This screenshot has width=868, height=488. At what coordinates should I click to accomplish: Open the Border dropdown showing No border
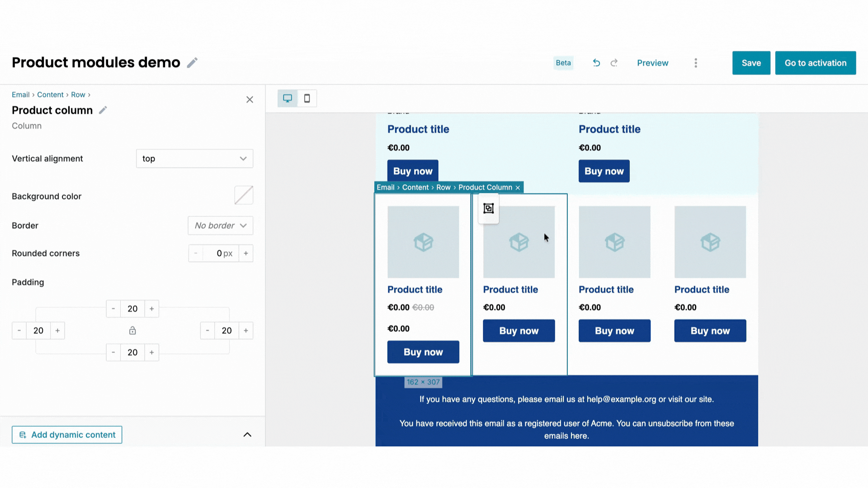coord(220,225)
